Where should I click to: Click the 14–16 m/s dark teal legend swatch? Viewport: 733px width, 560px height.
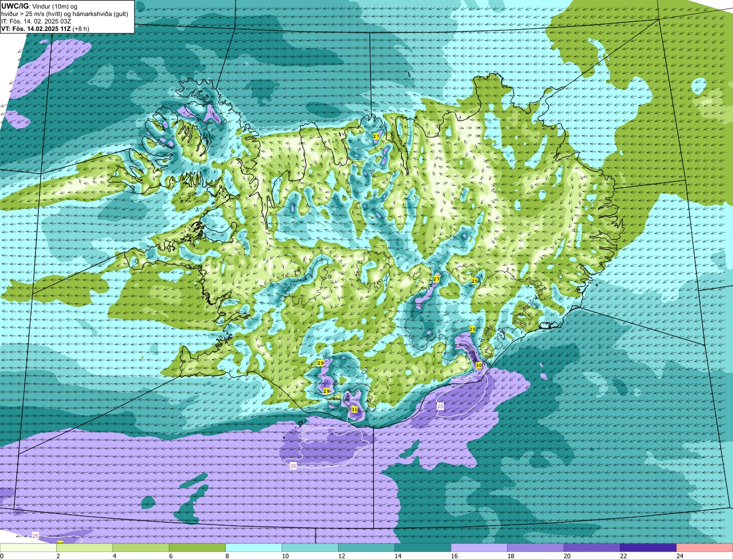pos(423,547)
